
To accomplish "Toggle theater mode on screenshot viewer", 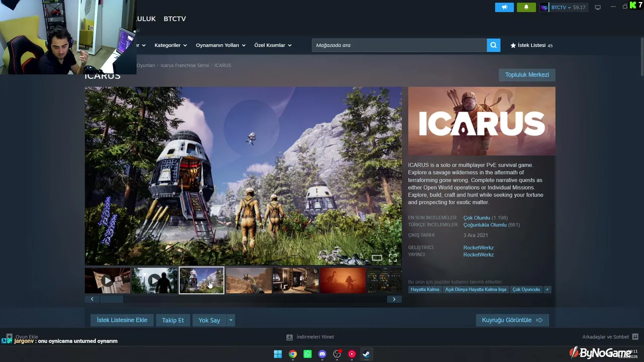I will point(377,258).
